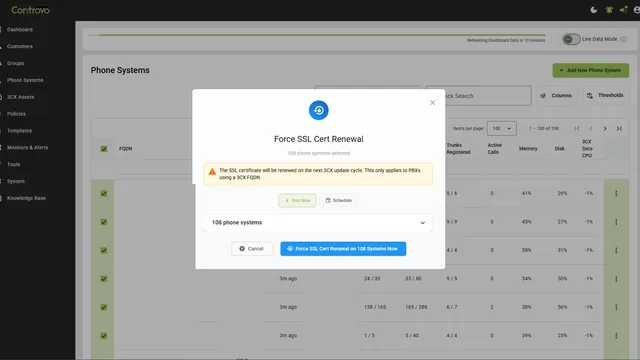Uncheck the row with 41% memory
The image size is (640, 360).
104,193
